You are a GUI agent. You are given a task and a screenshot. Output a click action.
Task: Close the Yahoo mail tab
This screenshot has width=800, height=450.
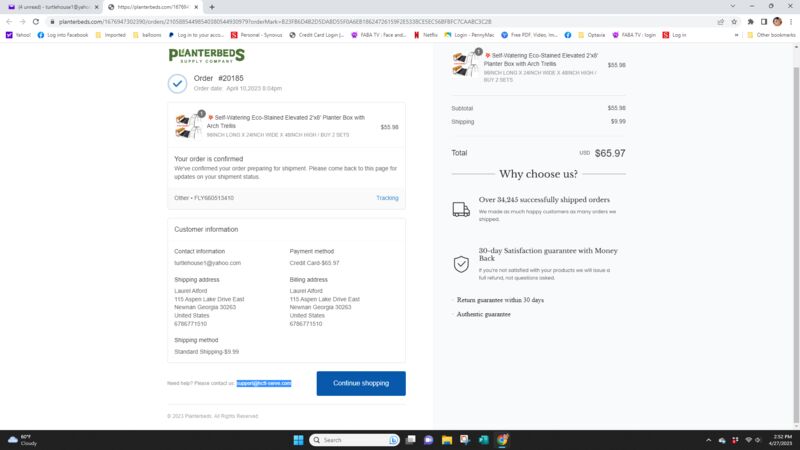[x=96, y=7]
